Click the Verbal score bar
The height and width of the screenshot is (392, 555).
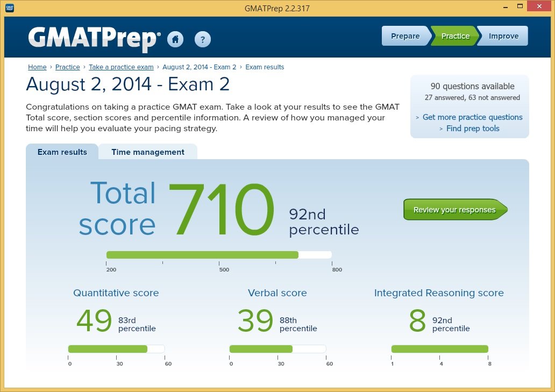(x=277, y=349)
